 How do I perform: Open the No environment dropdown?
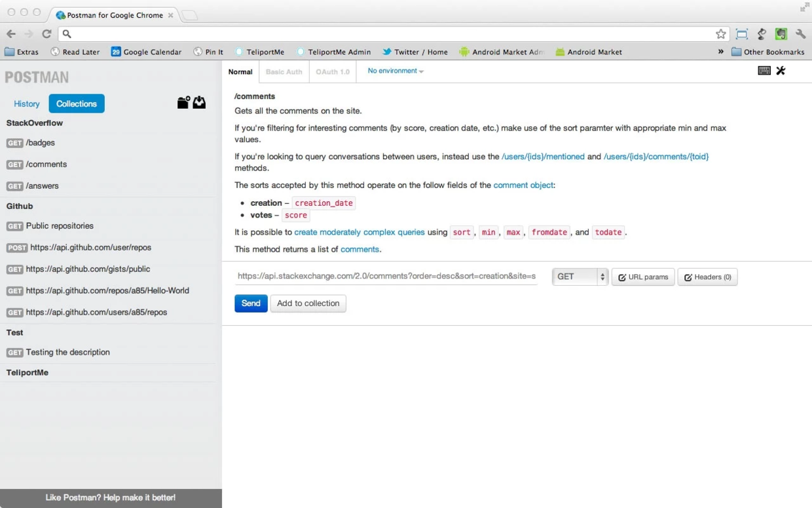point(396,71)
